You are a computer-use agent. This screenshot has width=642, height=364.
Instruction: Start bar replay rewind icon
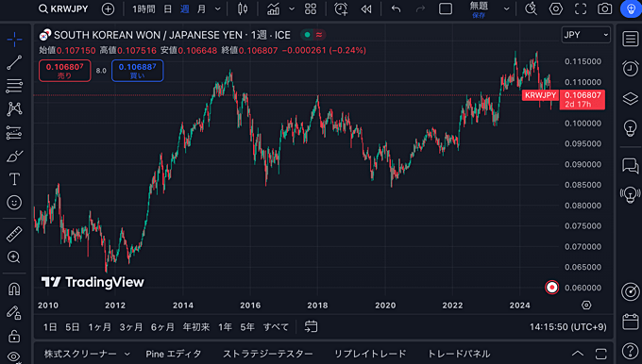pyautogui.click(x=366, y=8)
